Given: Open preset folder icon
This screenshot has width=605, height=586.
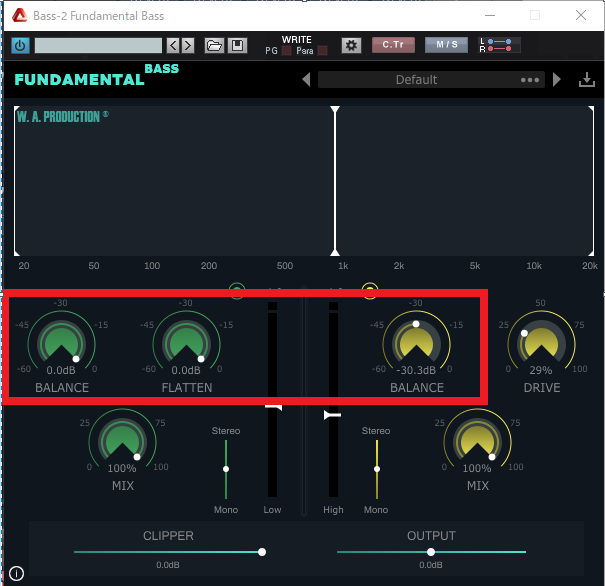Looking at the screenshot, I should (214, 46).
